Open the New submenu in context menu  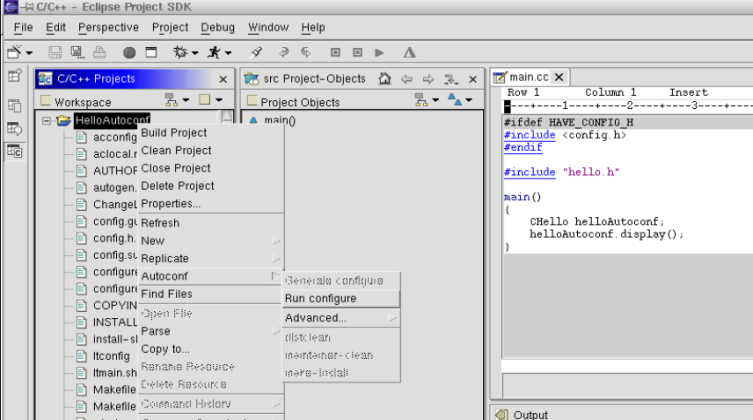pos(153,241)
